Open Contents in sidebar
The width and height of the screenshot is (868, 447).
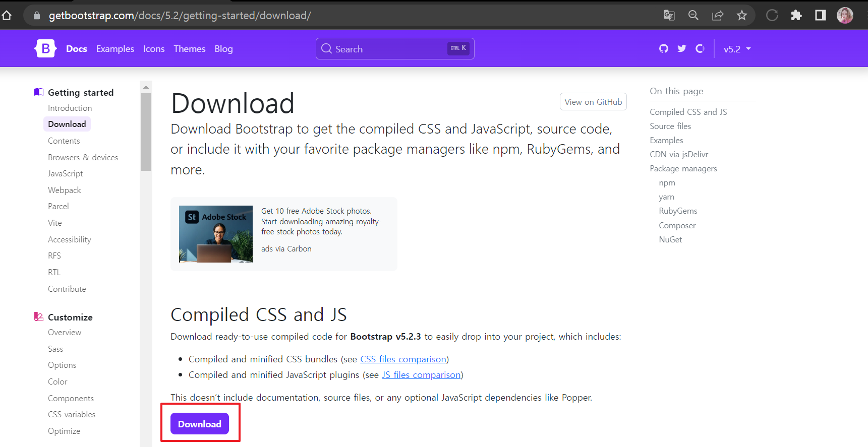[x=64, y=141]
